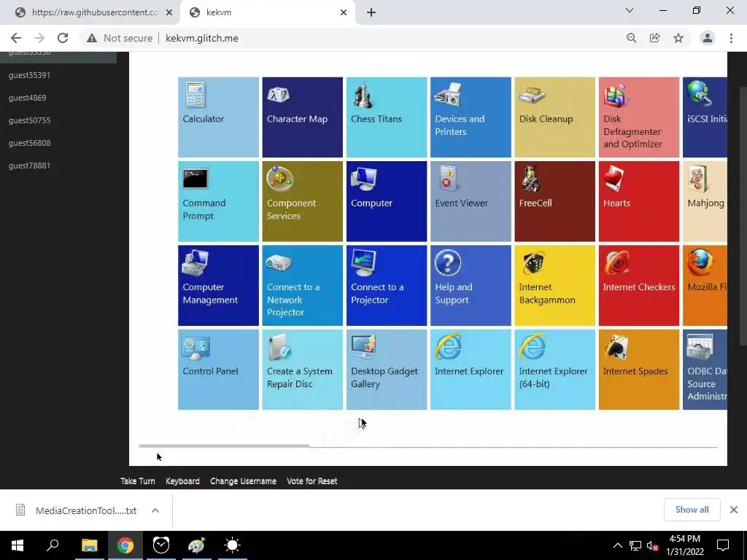Open ODBC Data Source Administrator tile
This screenshot has height=560, width=747.
[x=705, y=370]
